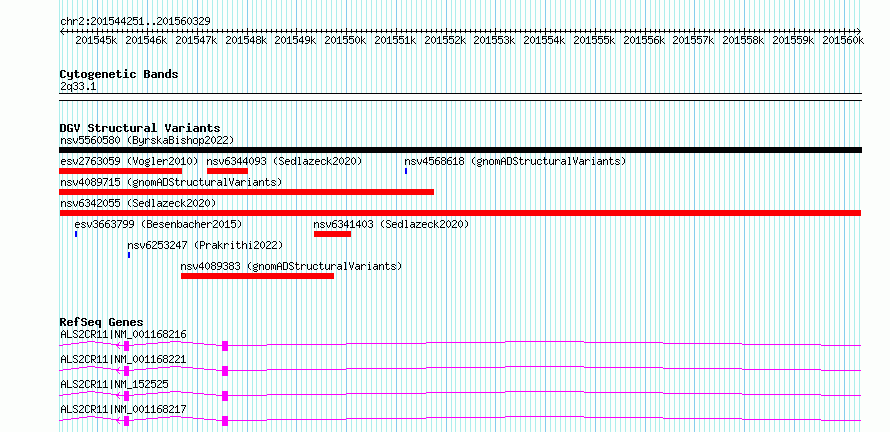890x432 pixels.
Task: Open esv3663799 (Besenbacher2015) label
Action: click(158, 224)
